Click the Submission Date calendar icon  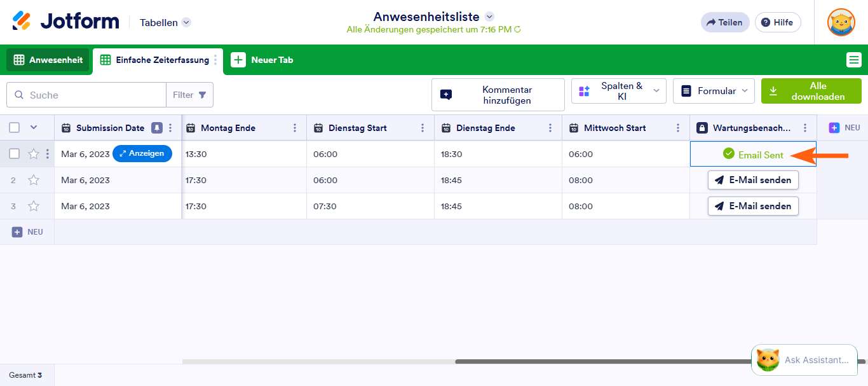tap(66, 128)
